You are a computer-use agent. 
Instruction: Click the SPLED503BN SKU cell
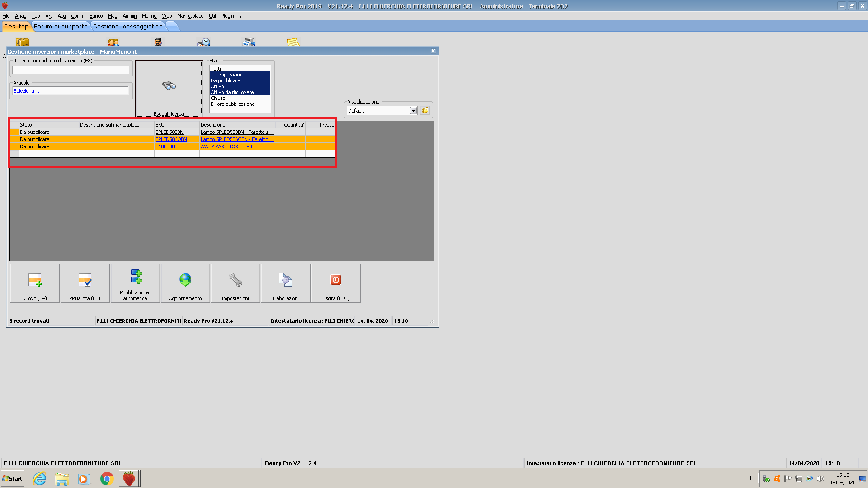pyautogui.click(x=177, y=132)
